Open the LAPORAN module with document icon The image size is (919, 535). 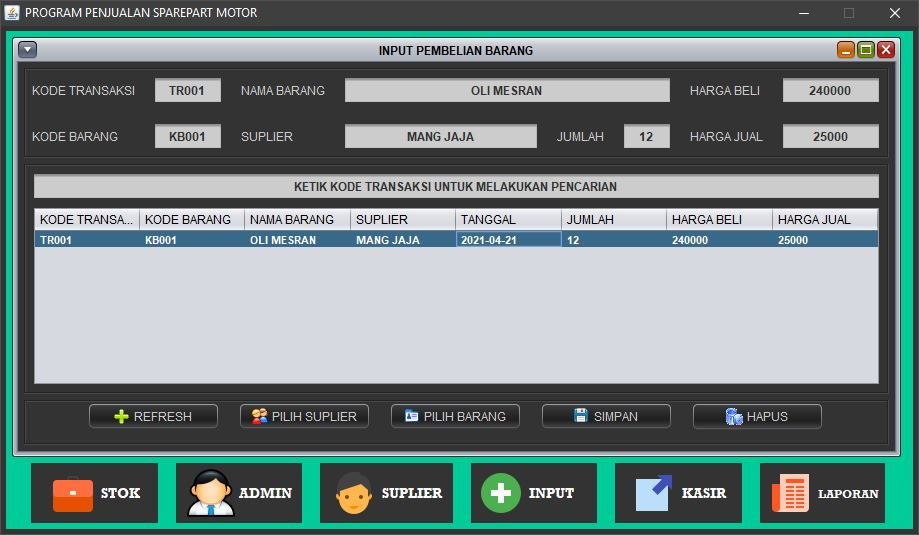[822, 493]
